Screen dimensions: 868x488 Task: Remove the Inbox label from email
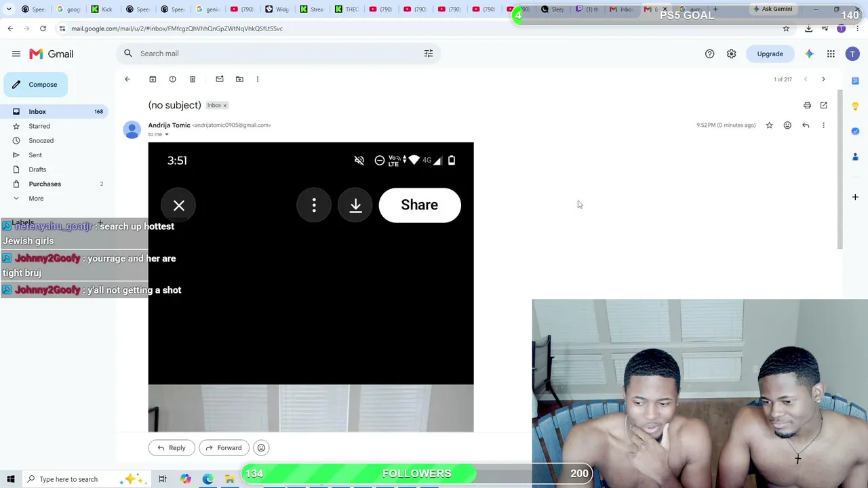tap(225, 106)
